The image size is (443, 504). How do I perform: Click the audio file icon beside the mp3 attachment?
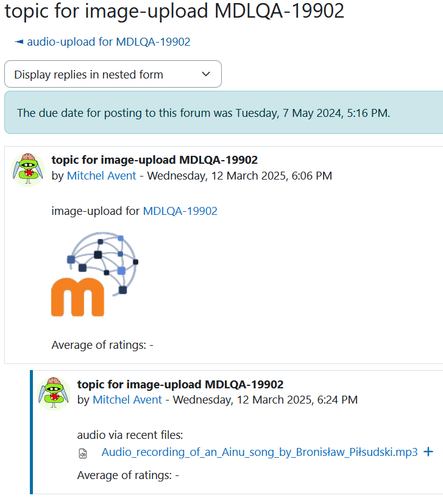[83, 453]
